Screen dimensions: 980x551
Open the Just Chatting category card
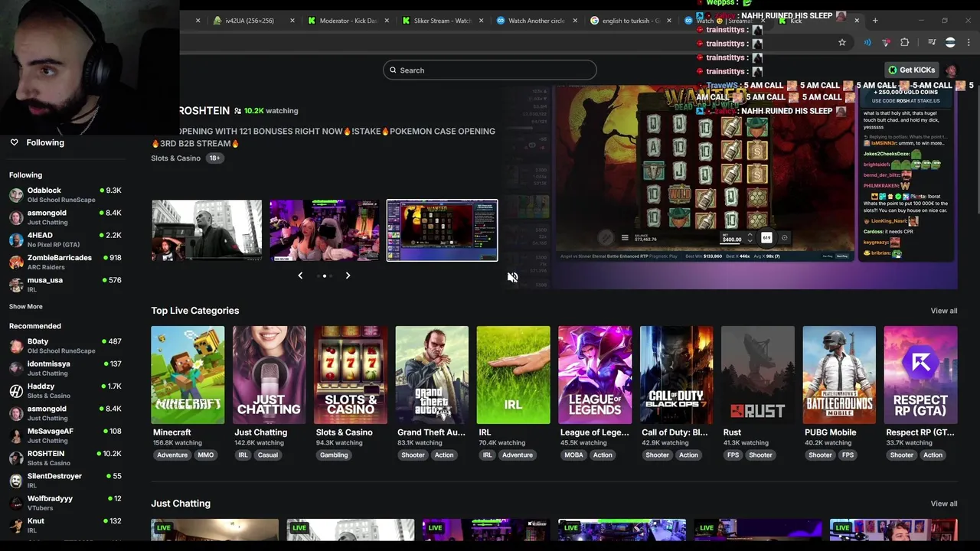(269, 375)
